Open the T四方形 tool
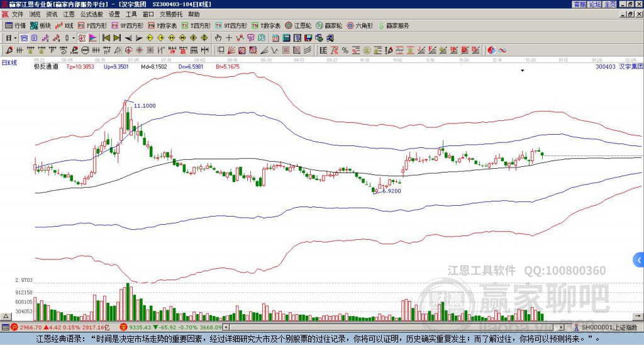 (x=196, y=25)
